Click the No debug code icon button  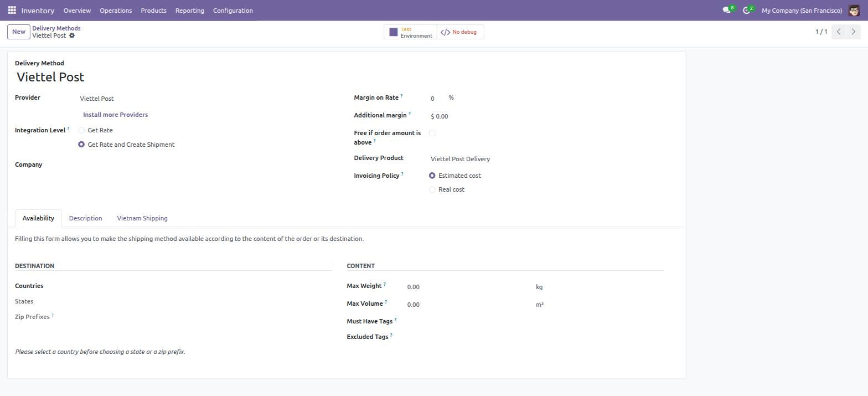pos(460,32)
